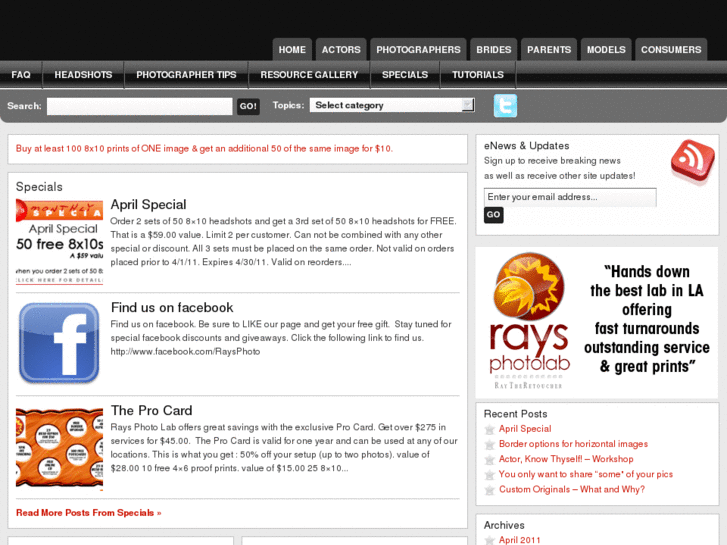
Task: Click star icon beside You only want to share post
Action: [489, 475]
